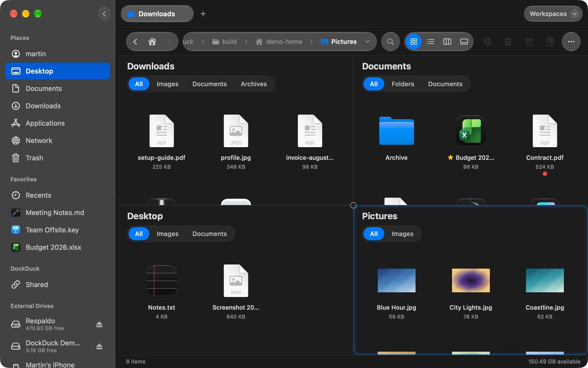588x368 pixels.
Task: Select Notes.txt on Desktop pane
Action: click(x=161, y=280)
